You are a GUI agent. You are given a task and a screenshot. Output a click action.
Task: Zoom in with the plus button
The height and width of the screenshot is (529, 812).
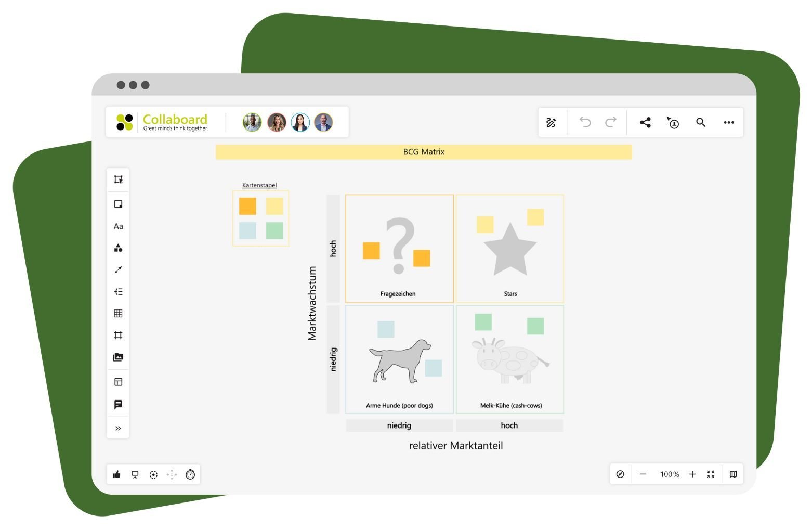click(692, 474)
